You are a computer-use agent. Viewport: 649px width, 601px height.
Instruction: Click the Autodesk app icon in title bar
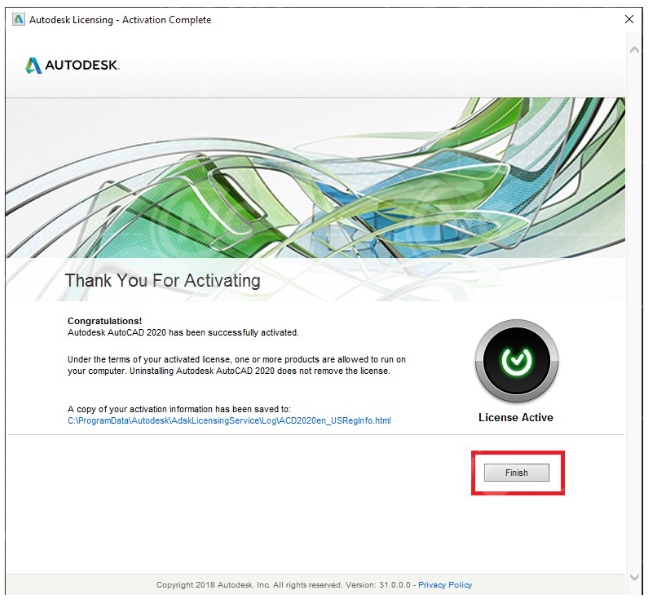point(19,19)
